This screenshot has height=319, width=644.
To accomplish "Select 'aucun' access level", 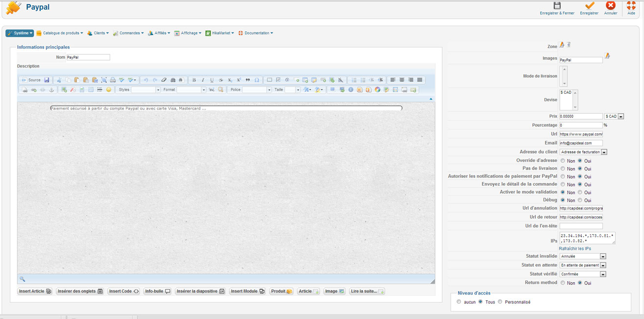I will 459,302.
